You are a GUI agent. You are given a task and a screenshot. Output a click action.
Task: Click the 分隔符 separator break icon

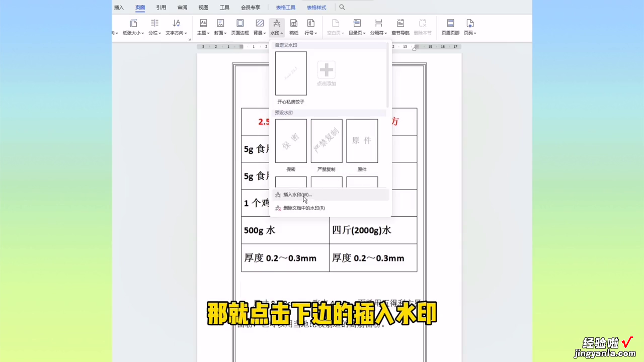pos(378,23)
